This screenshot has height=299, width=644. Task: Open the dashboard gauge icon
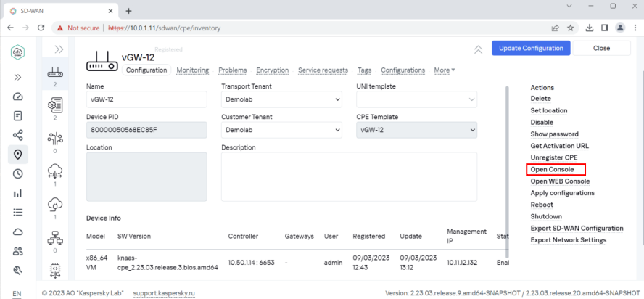(x=17, y=97)
